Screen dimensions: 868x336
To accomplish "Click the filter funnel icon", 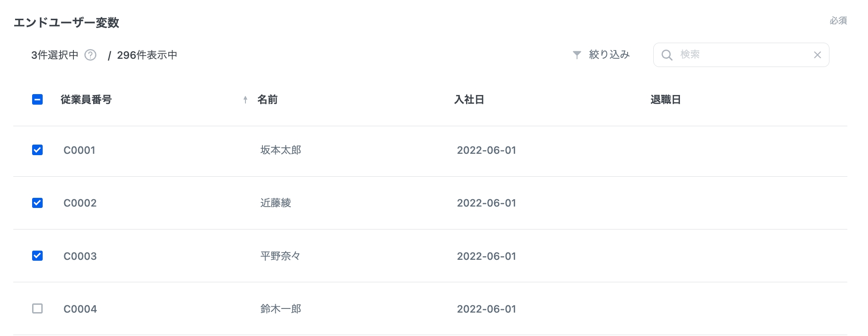I will [577, 55].
